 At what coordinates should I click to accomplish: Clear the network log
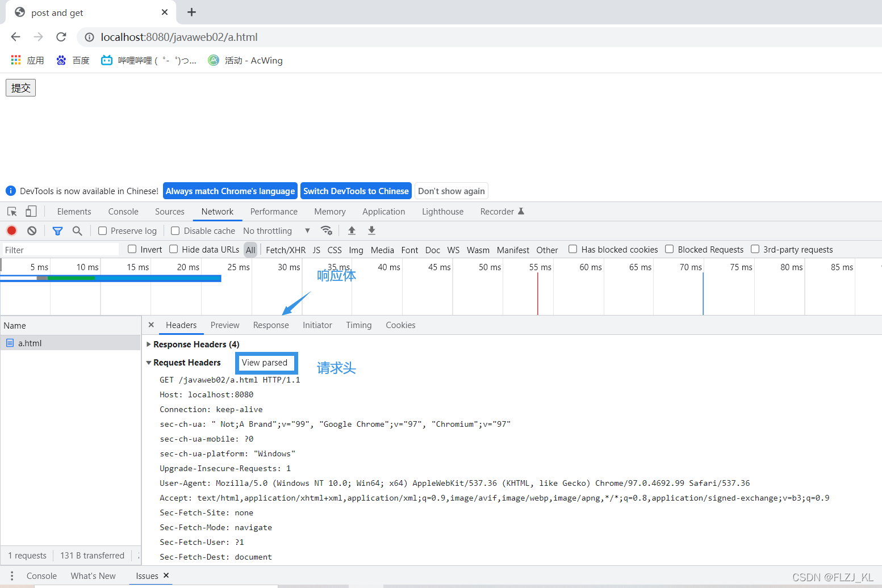coord(32,230)
